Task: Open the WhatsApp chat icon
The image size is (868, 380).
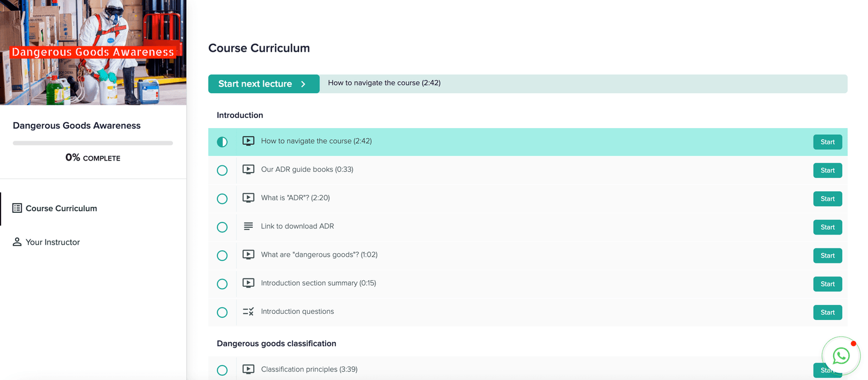Action: 841,356
